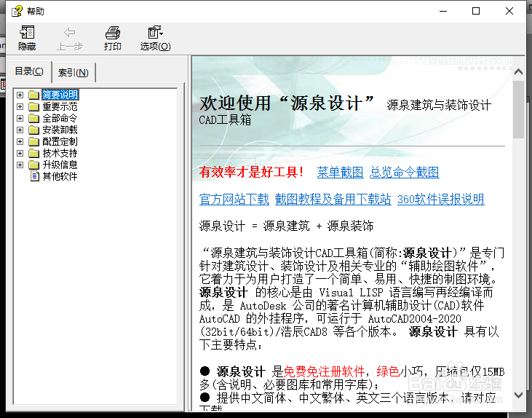Expand the 配置定制 tree node

pyautogui.click(x=20, y=141)
